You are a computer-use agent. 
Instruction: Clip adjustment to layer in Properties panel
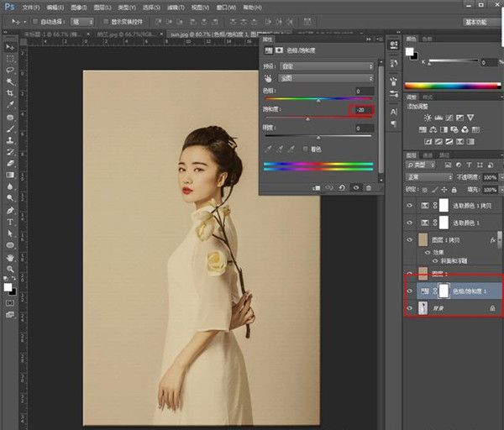coord(317,187)
